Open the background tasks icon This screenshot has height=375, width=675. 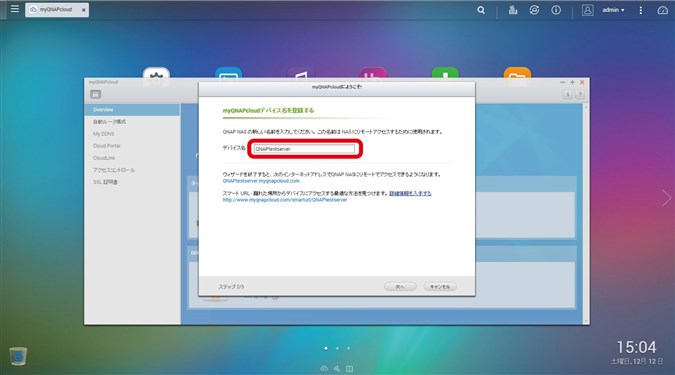pos(512,10)
